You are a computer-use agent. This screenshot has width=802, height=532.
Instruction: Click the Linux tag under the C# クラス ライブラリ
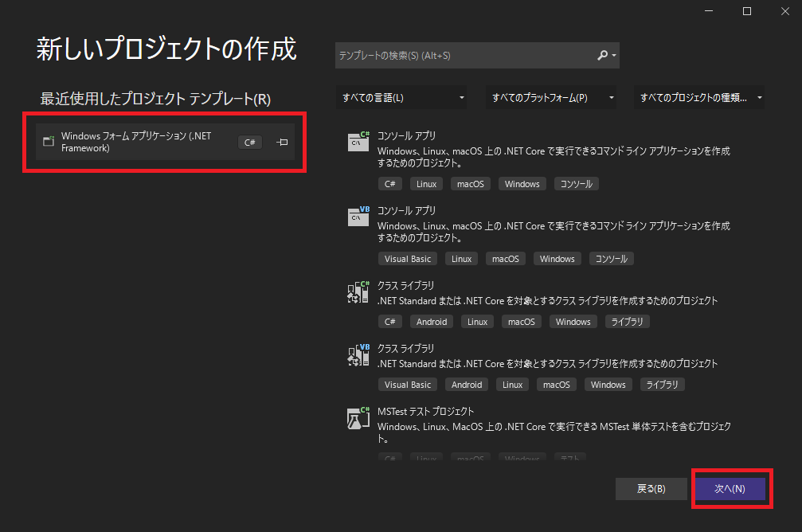click(477, 322)
